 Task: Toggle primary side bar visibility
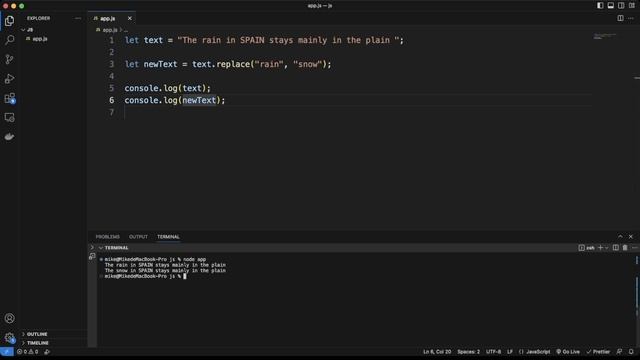point(600,6)
